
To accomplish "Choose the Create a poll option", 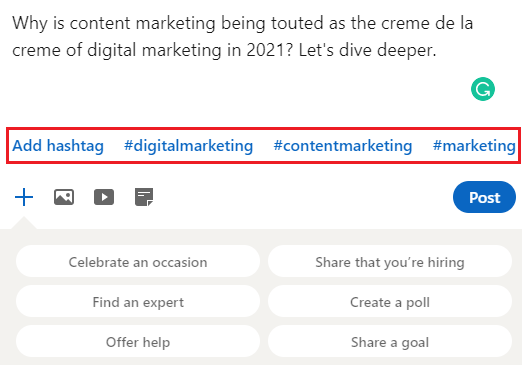I will (390, 302).
